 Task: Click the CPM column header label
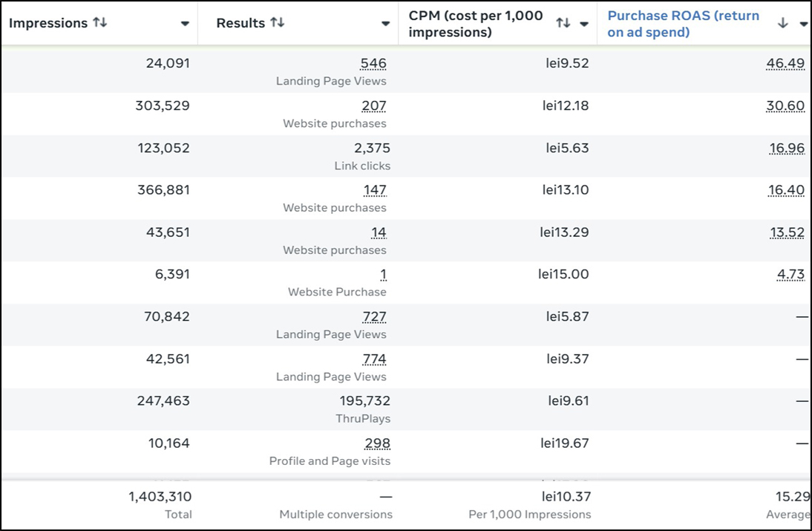tap(476, 24)
